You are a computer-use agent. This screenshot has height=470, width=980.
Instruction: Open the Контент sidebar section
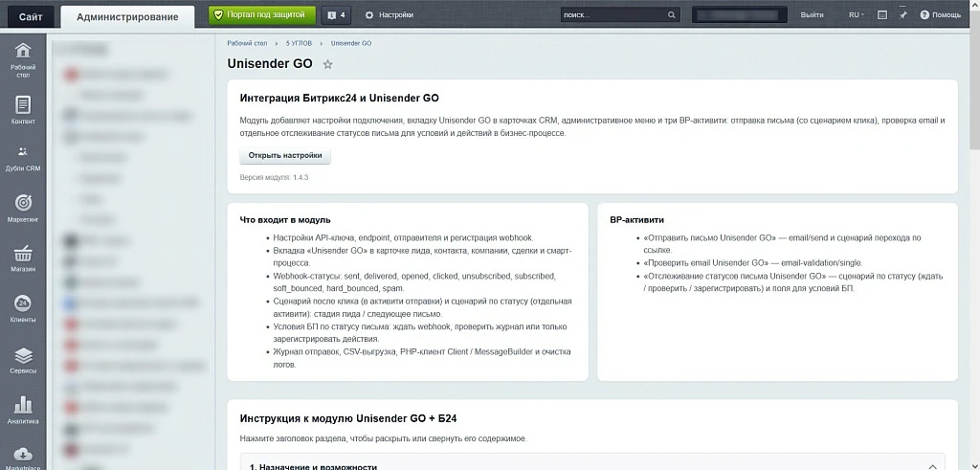[x=23, y=111]
